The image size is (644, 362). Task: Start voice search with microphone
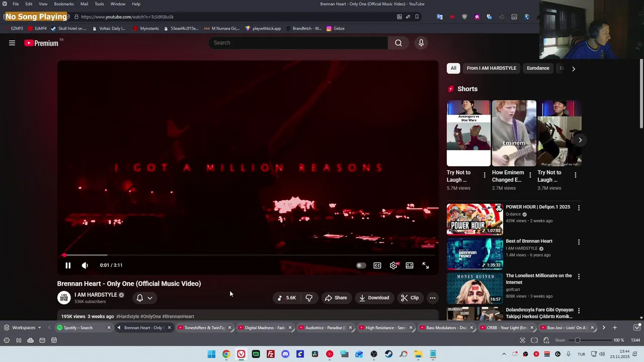(421, 43)
